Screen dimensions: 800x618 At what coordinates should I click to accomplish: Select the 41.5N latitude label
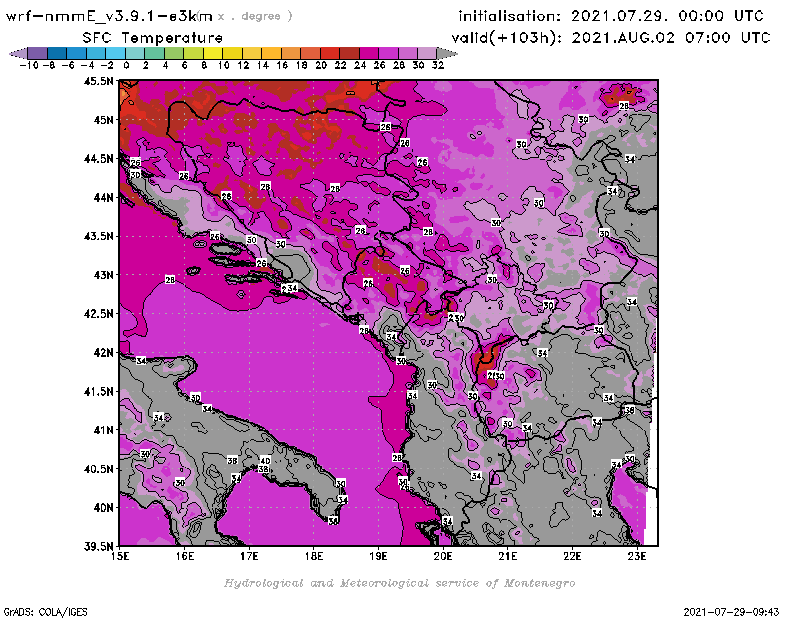[x=98, y=391]
